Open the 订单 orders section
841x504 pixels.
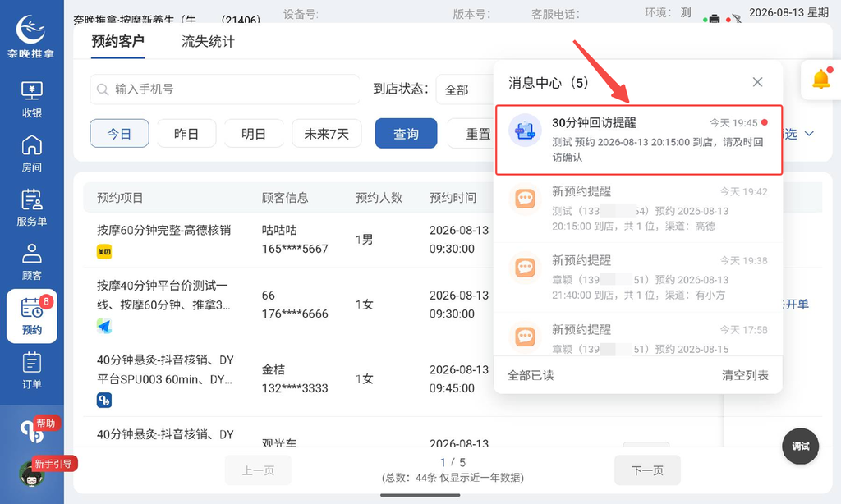[32, 370]
